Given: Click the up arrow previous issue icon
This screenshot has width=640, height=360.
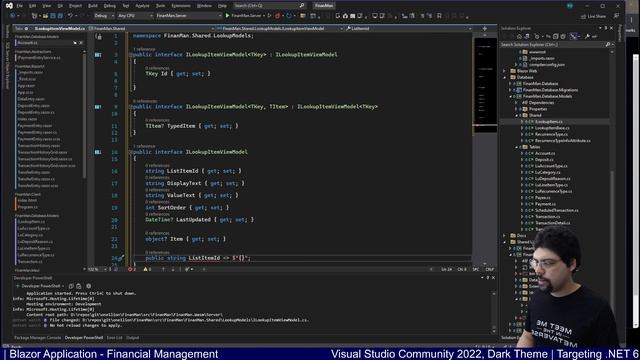Looking at the screenshot, I should [163, 269].
